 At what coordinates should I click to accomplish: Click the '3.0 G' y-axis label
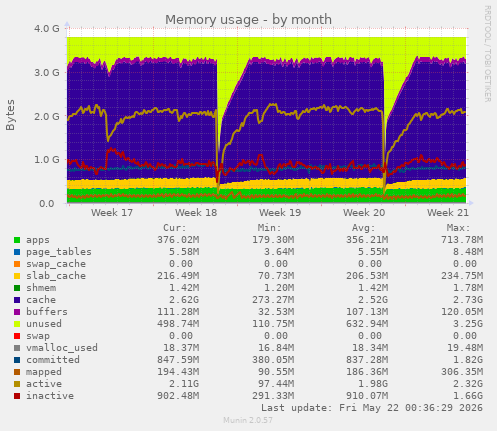47,72
